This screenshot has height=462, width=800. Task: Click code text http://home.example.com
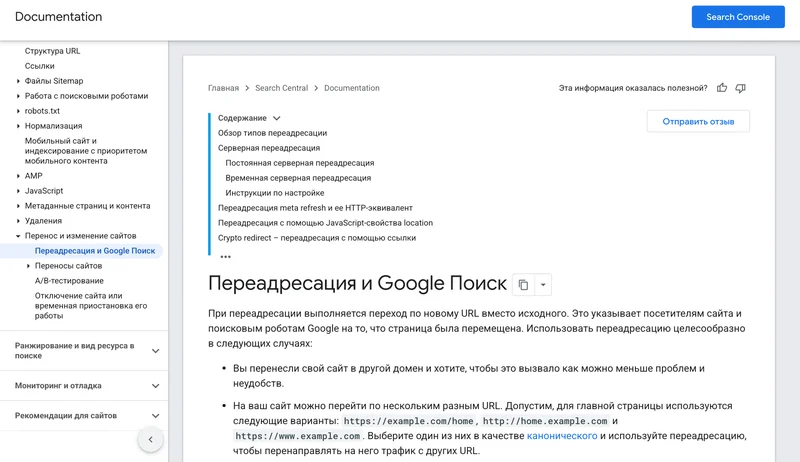click(x=545, y=421)
